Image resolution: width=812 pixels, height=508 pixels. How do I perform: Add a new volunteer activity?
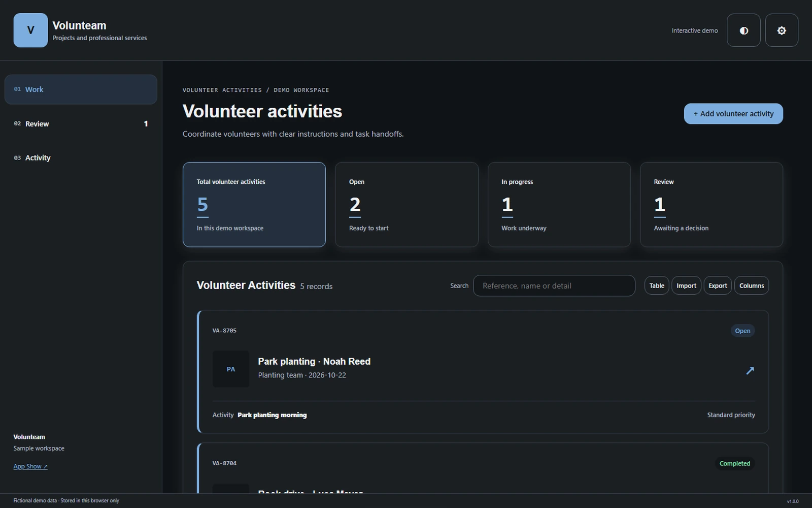point(733,114)
